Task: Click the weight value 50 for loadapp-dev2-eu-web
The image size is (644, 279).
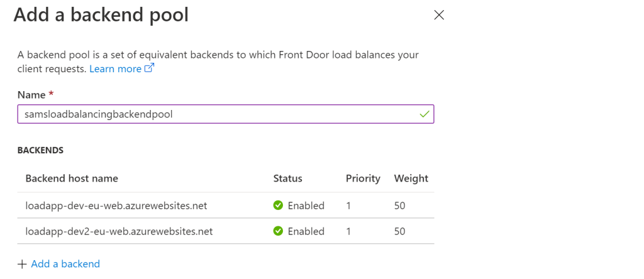Action: (400, 231)
